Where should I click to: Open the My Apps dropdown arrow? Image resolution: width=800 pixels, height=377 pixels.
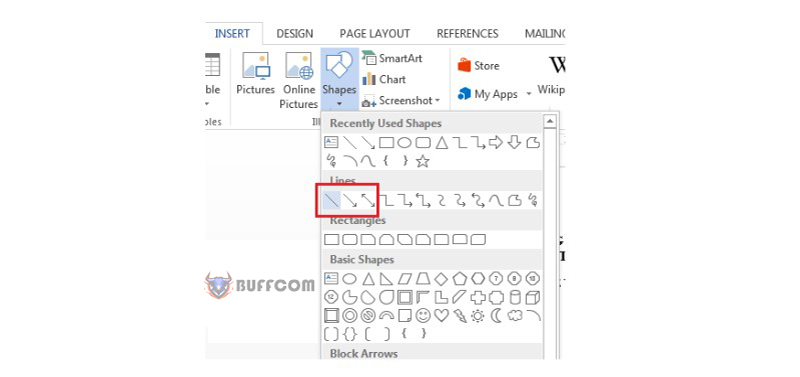(529, 94)
